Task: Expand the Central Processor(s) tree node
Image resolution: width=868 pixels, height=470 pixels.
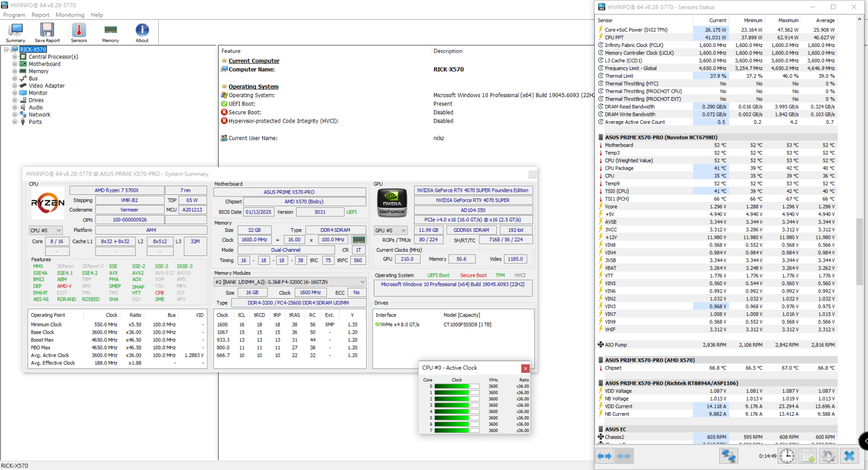Action: 15,57
